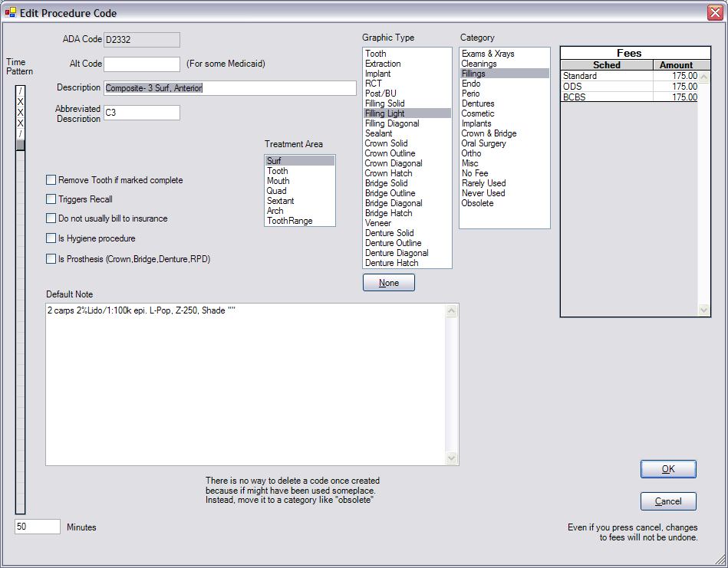Click the Time Pattern slider thumb

pos(21,145)
